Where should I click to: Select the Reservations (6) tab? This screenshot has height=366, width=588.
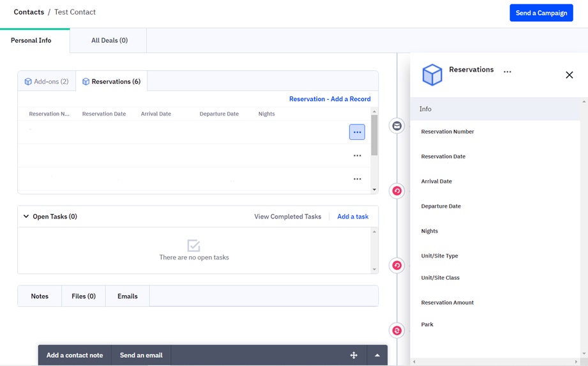click(x=111, y=81)
